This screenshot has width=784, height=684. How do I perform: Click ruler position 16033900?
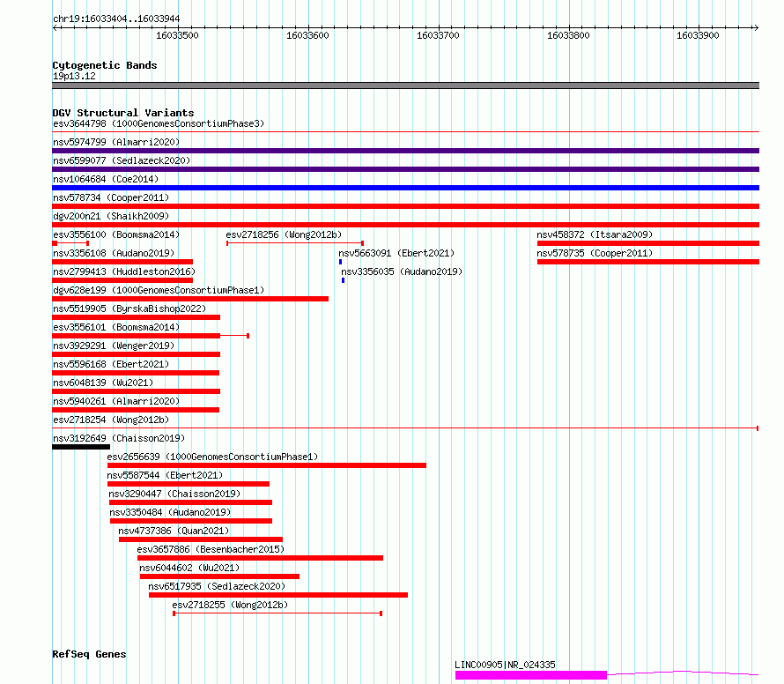(x=698, y=35)
